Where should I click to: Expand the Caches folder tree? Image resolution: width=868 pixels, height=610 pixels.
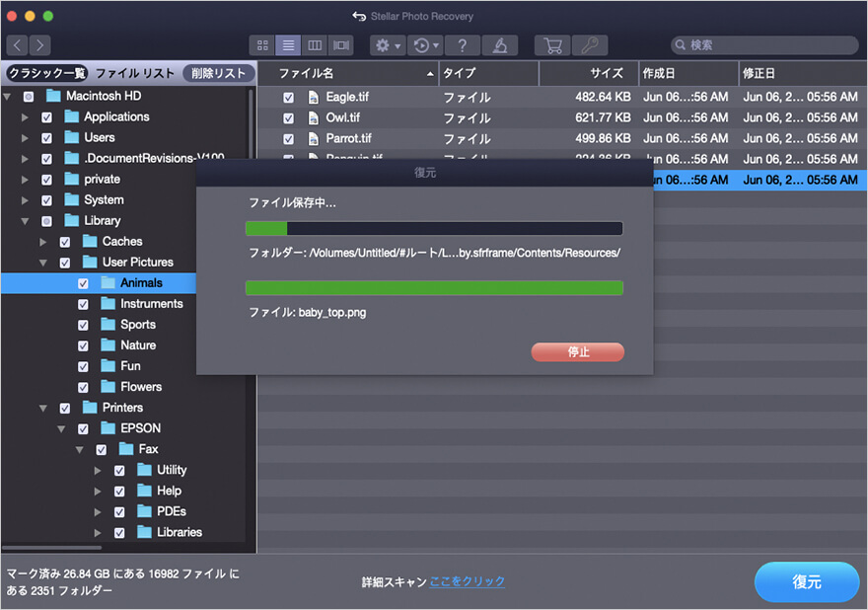tap(43, 242)
